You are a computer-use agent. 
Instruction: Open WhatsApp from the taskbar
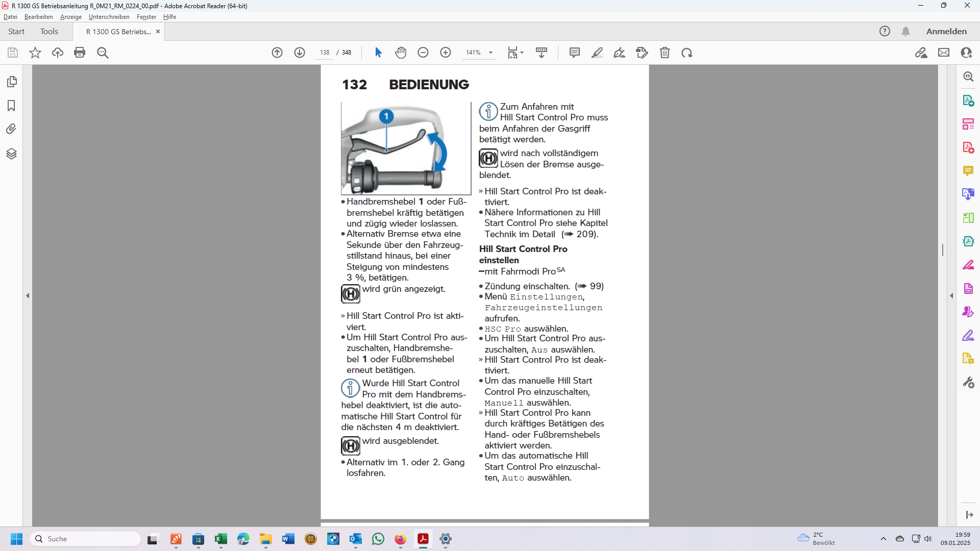(378, 539)
